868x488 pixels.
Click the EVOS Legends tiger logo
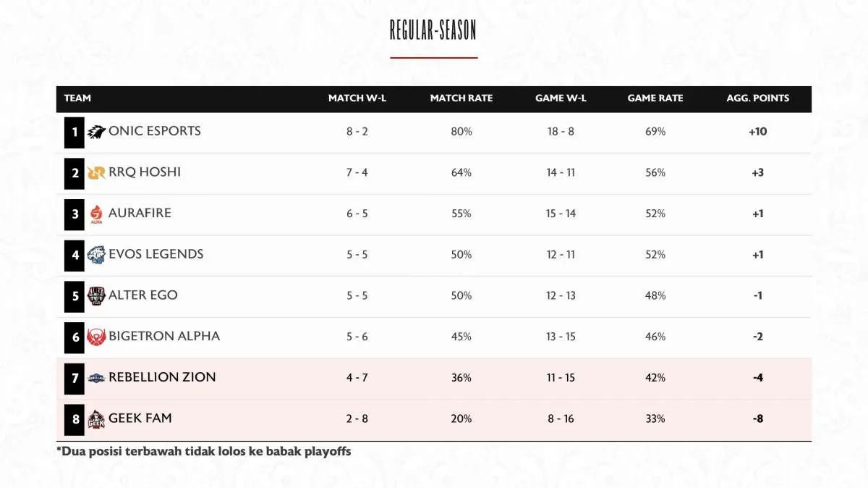tap(96, 255)
